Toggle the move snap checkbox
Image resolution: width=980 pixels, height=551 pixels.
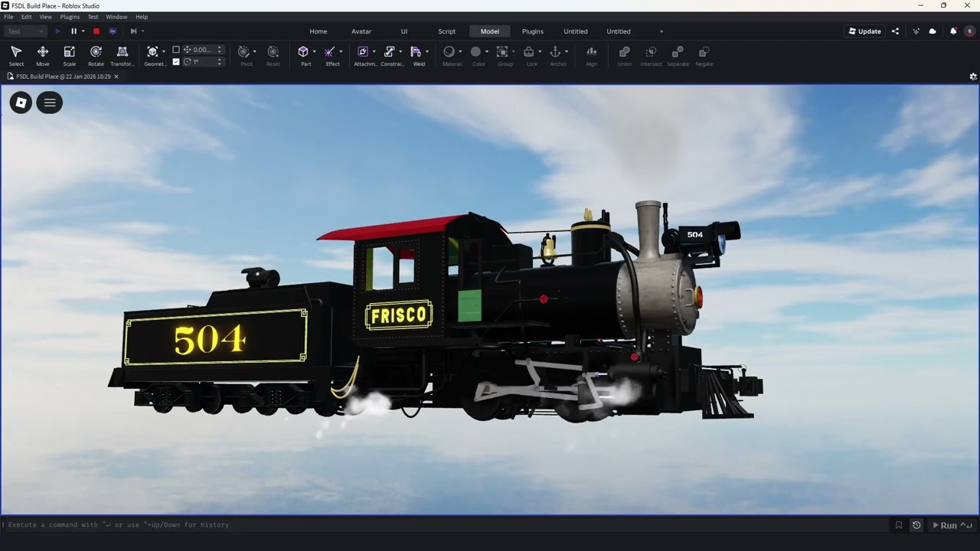[176, 50]
